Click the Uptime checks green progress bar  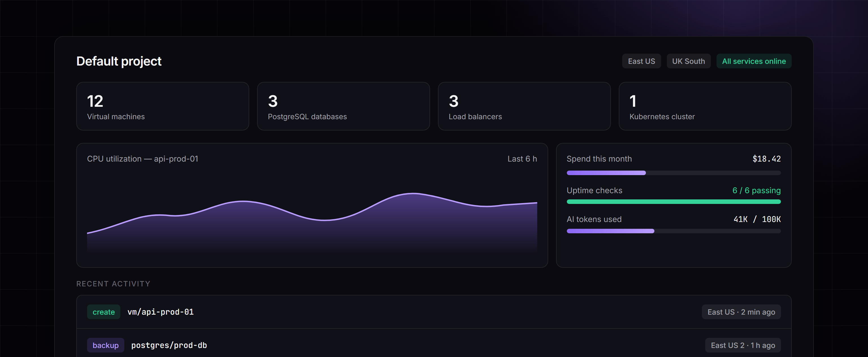pyautogui.click(x=674, y=202)
